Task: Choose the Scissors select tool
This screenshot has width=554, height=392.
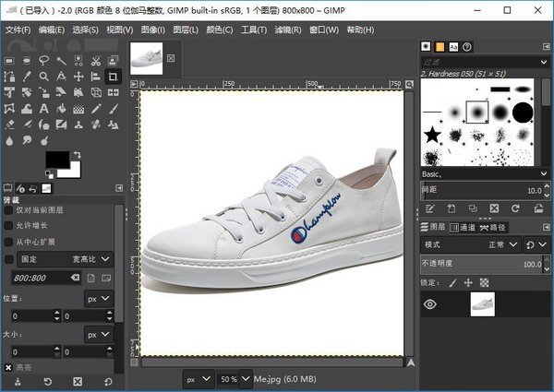Action: click(x=96, y=60)
